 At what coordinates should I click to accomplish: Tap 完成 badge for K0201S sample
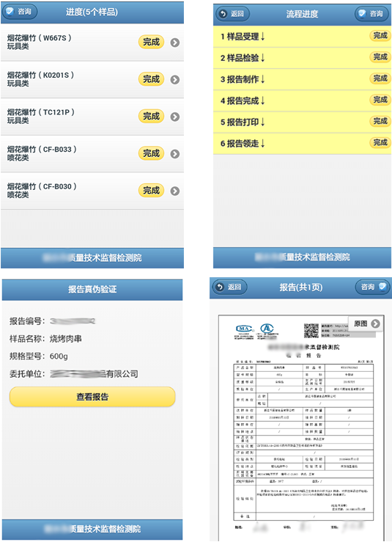tap(151, 79)
